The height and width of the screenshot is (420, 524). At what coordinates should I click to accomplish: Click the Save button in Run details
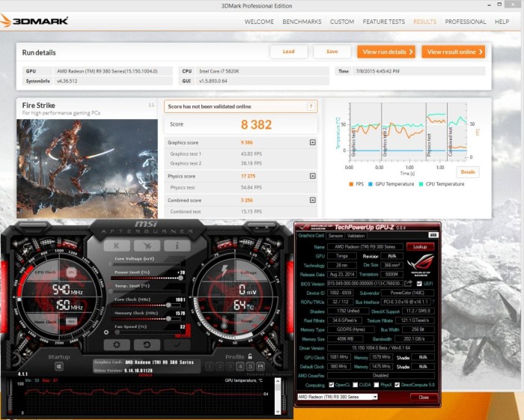332,52
